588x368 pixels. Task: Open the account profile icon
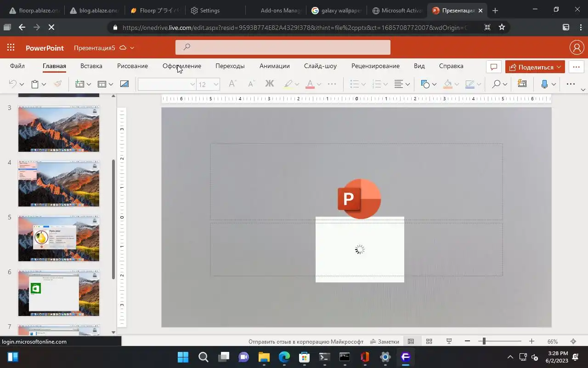(577, 47)
